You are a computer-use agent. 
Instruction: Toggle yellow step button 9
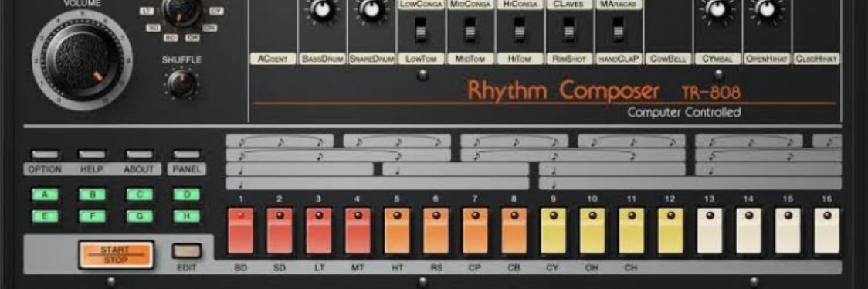554,231
